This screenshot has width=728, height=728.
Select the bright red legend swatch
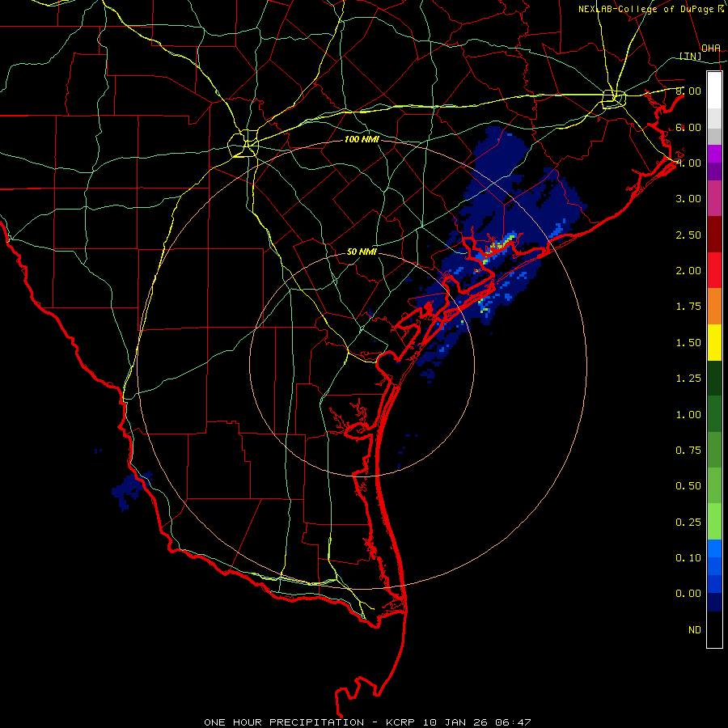pos(714,270)
